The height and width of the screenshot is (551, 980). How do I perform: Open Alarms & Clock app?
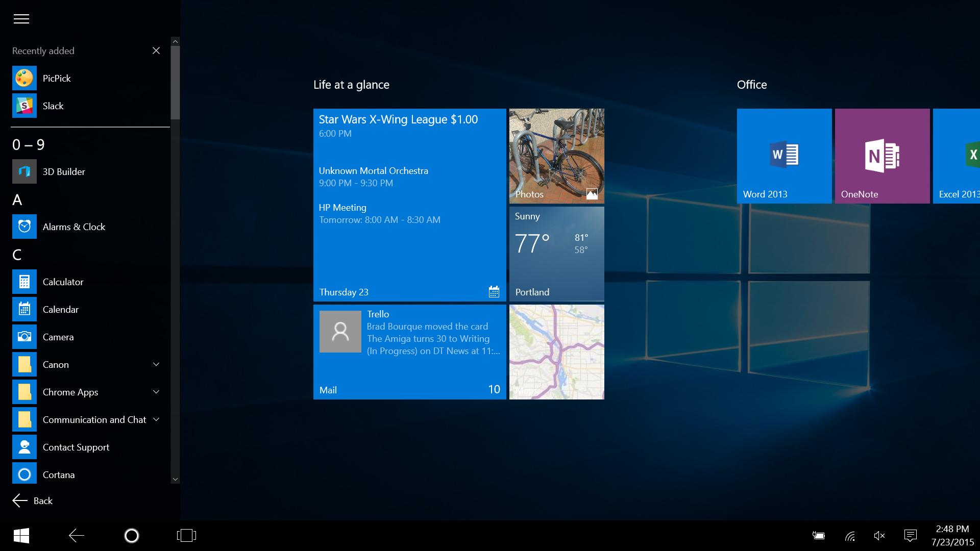(74, 227)
